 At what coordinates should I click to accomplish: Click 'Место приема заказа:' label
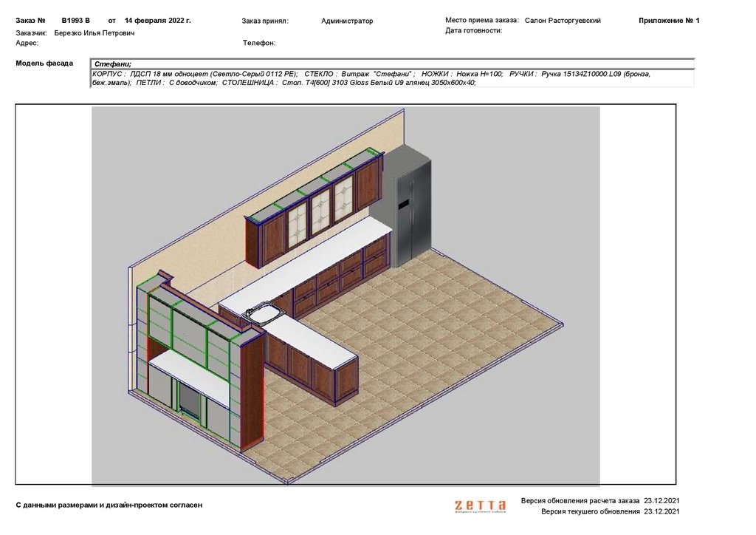482,20
